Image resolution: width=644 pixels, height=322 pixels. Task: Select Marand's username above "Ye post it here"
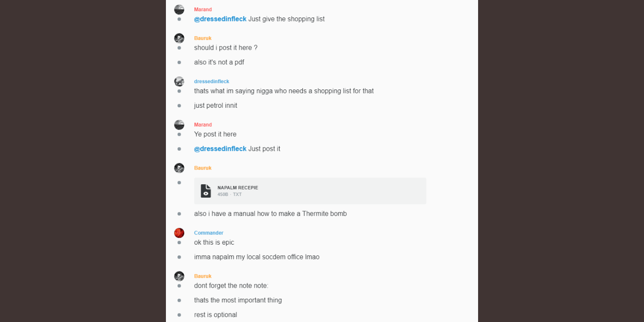203,125
